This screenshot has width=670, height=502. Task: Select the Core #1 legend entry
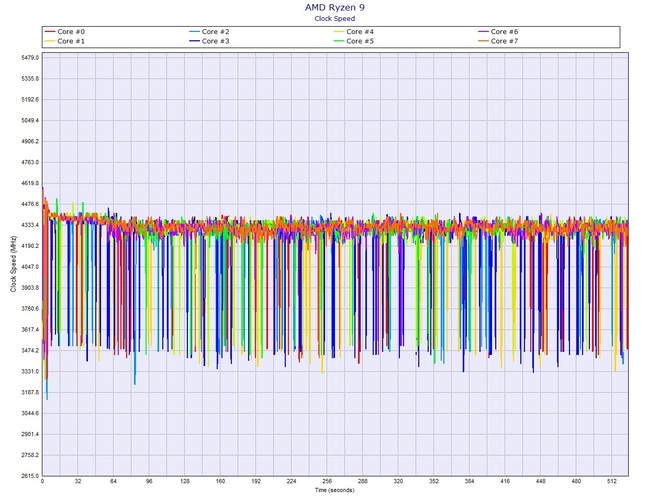tap(65, 41)
